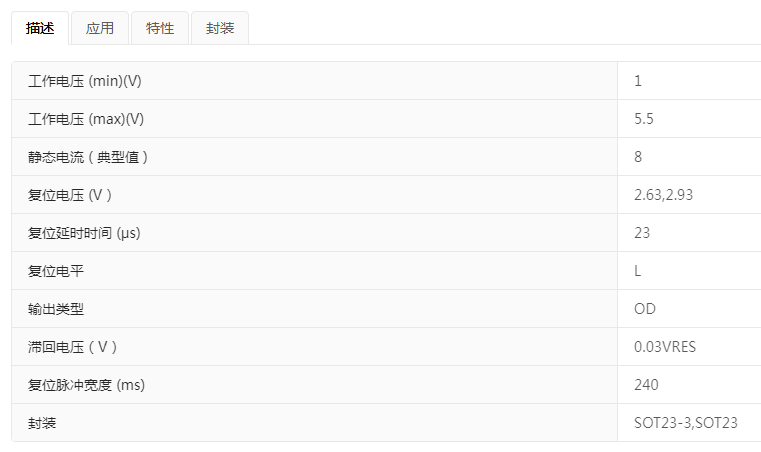Click the 复位电平 row label
The width and height of the screenshot is (761, 452).
point(56,271)
